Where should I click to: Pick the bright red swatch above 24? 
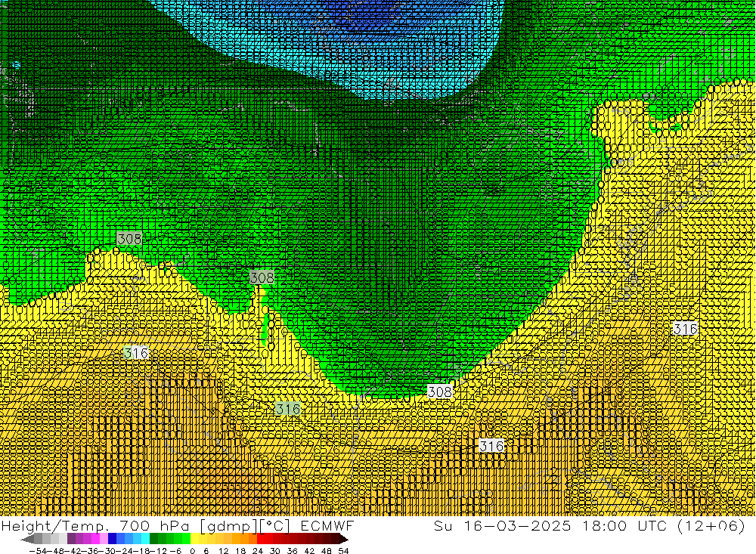[262, 539]
